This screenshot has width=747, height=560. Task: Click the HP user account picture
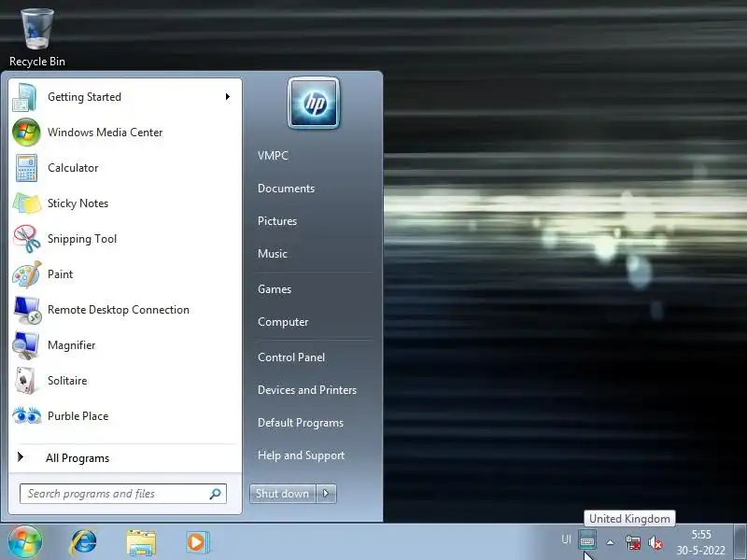[x=314, y=103]
